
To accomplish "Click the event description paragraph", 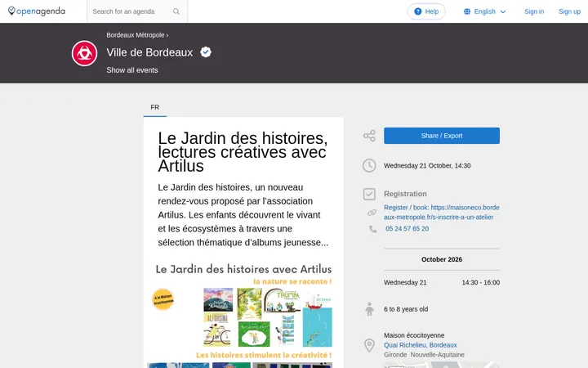I will click(243, 215).
